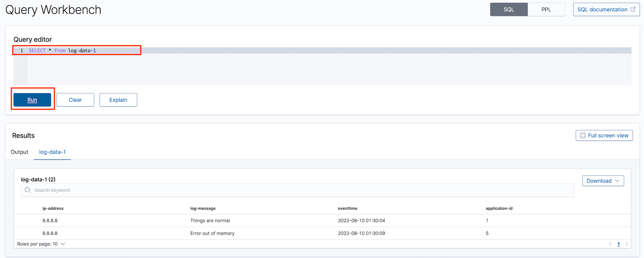The image size is (644, 258).
Task: Switch query language to SQL
Action: click(509, 9)
